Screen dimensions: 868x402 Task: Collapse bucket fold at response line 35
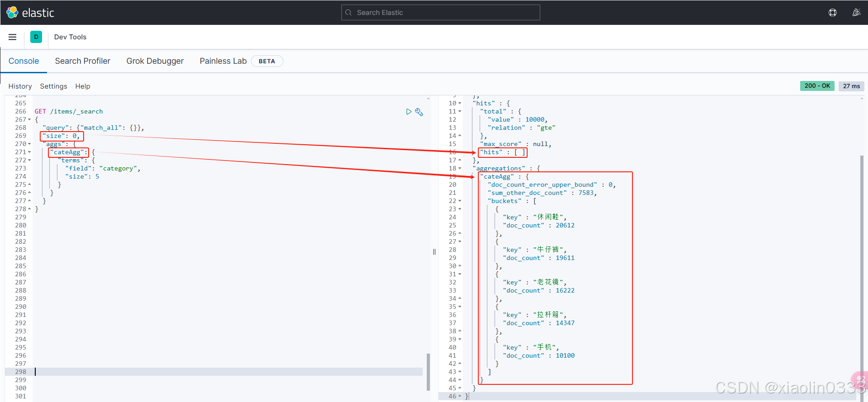coord(460,307)
